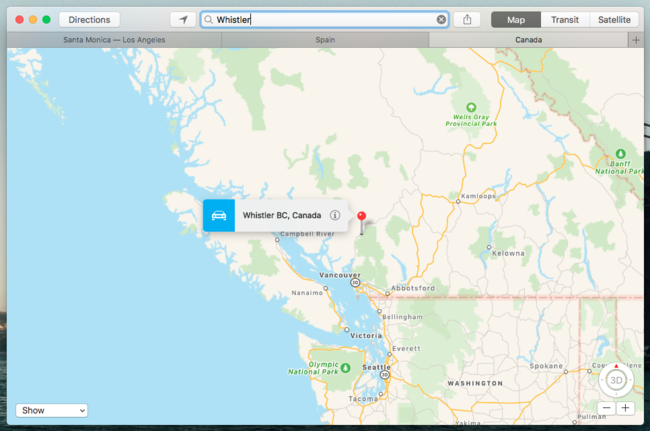650x431 pixels.
Task: Switch to Santa Monica — Los Angeles tab
Action: pos(114,40)
